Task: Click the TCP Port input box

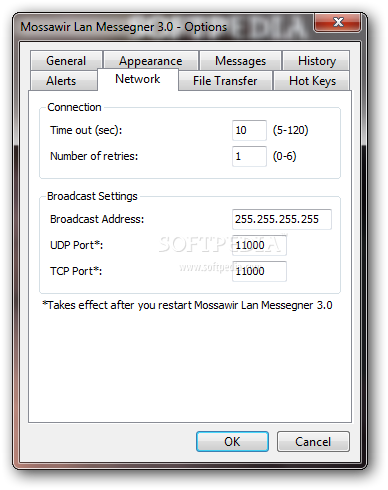Action: point(259,271)
